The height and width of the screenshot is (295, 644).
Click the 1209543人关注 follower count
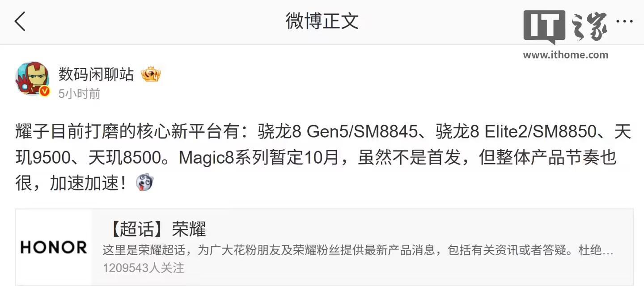click(x=144, y=268)
